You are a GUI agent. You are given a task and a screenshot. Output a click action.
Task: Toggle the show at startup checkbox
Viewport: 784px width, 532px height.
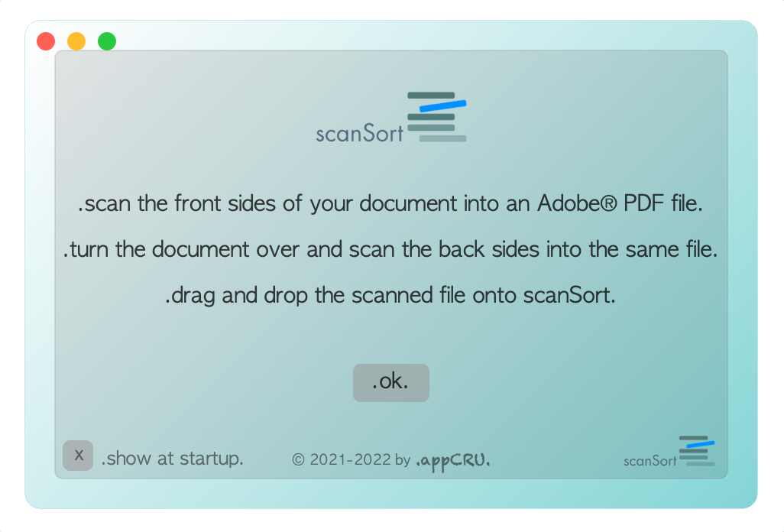(x=78, y=456)
